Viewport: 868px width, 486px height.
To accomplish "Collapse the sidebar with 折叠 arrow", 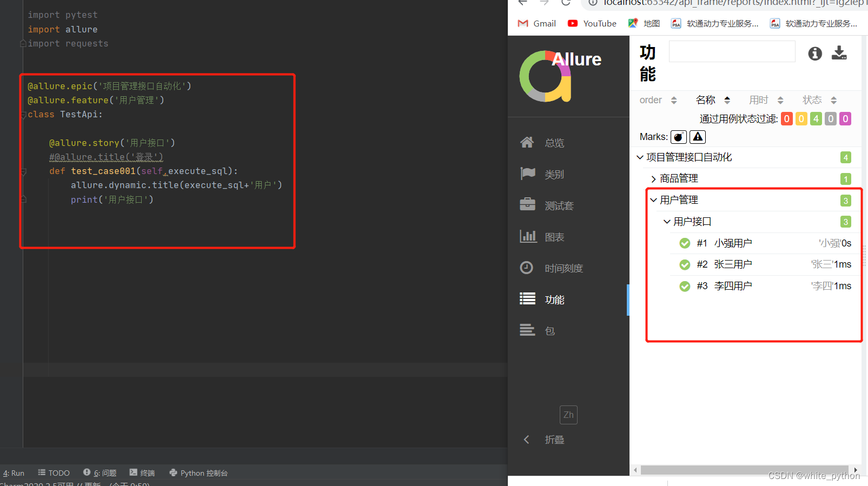I will tap(526, 440).
